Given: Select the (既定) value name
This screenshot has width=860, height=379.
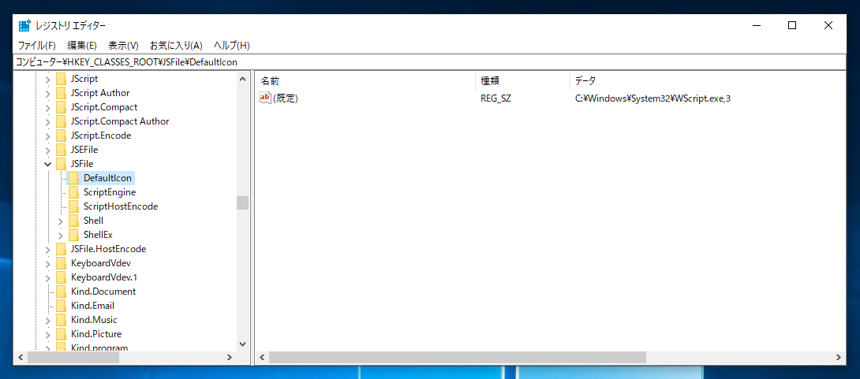Looking at the screenshot, I should pos(286,99).
